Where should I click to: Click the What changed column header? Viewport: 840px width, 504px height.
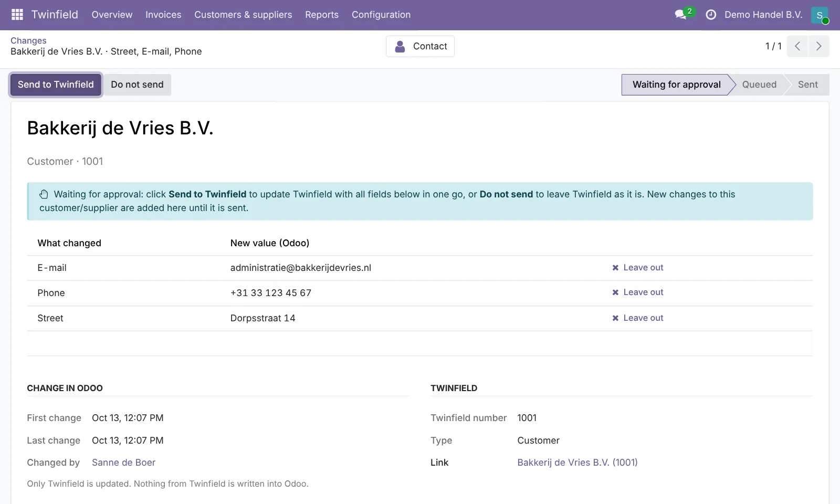click(69, 243)
